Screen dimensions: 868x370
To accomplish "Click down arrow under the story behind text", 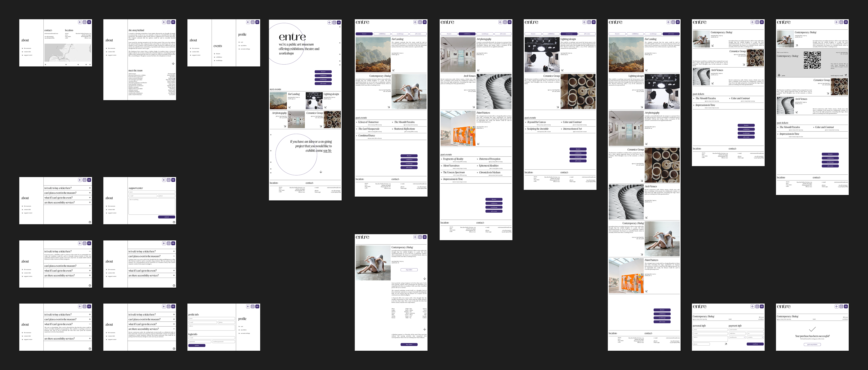I will (173, 63).
